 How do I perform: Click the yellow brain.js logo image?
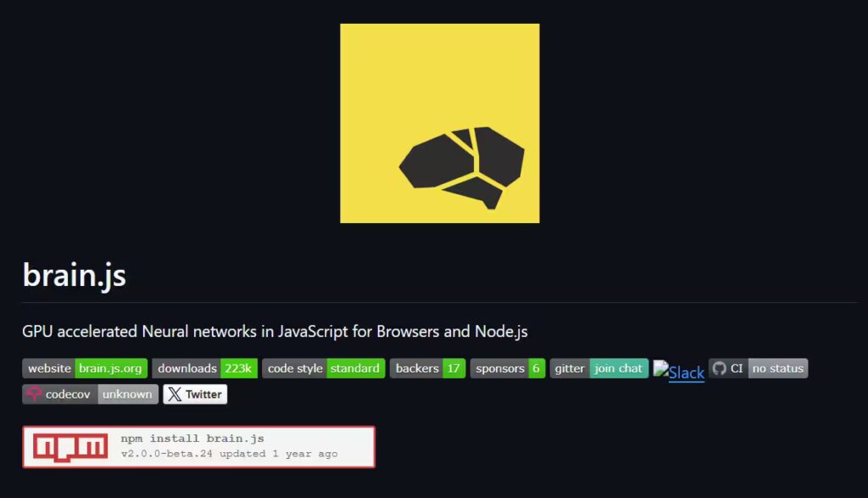click(440, 123)
